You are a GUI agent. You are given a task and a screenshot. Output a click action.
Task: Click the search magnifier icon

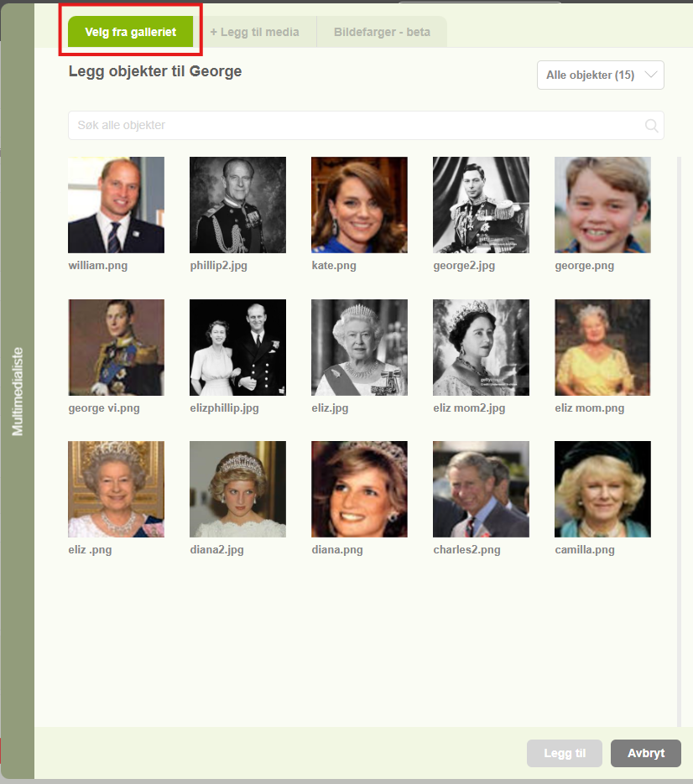(x=651, y=126)
